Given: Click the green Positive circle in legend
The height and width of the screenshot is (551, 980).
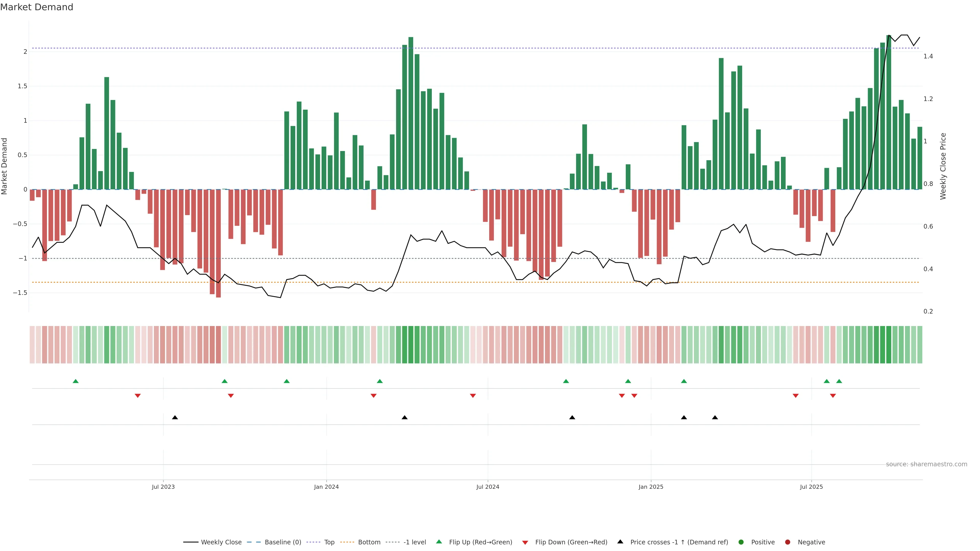Looking at the screenshot, I should pyautogui.click(x=741, y=542).
